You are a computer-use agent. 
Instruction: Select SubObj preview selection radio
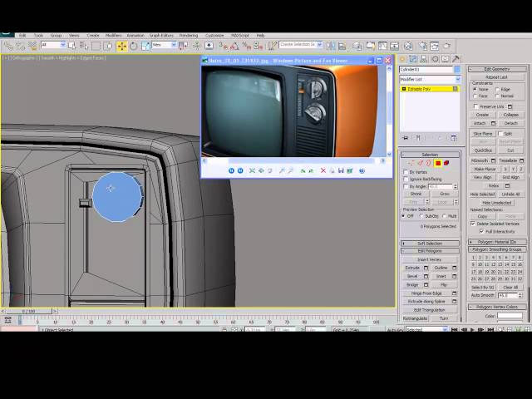[421, 216]
